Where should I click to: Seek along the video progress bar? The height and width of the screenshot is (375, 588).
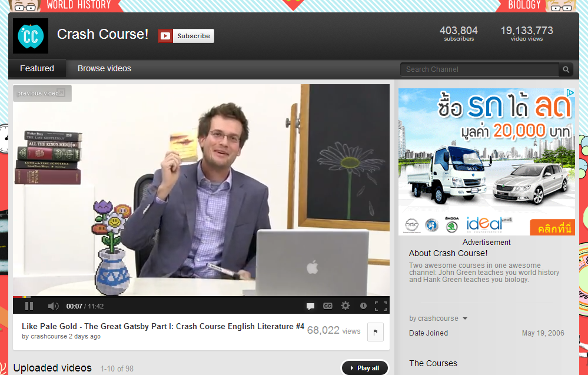click(201, 297)
